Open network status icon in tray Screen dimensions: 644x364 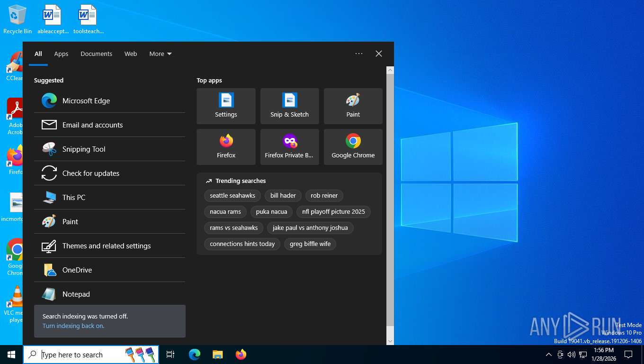(583, 355)
